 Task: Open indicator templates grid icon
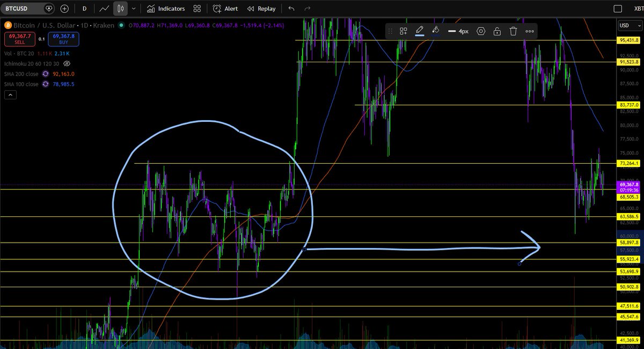point(197,9)
